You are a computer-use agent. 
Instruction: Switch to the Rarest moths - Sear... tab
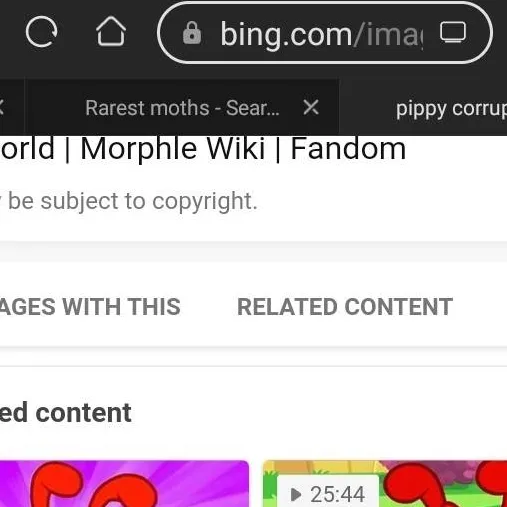(182, 108)
